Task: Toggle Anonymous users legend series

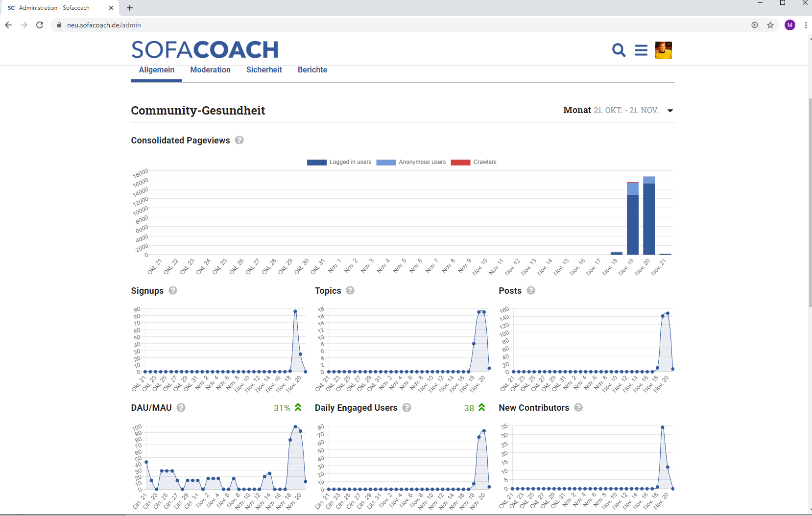Action: (x=411, y=162)
